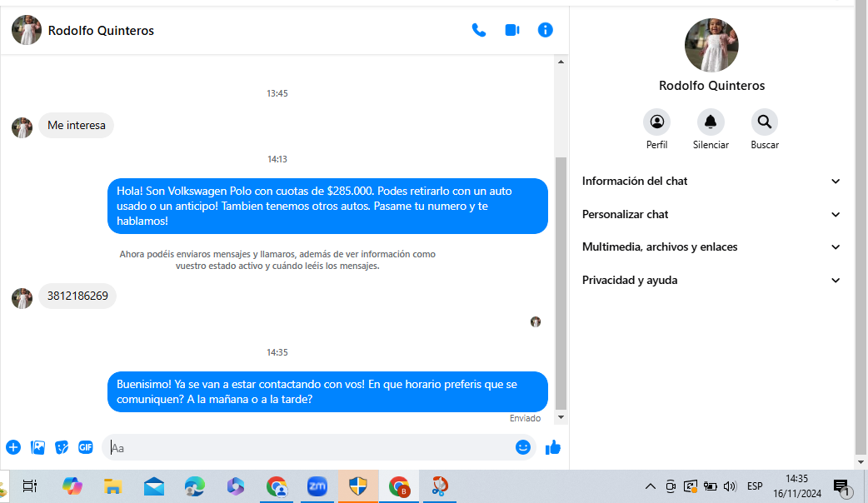Click the chat scrollbar down arrow
The width and height of the screenshot is (868, 503).
(561, 417)
